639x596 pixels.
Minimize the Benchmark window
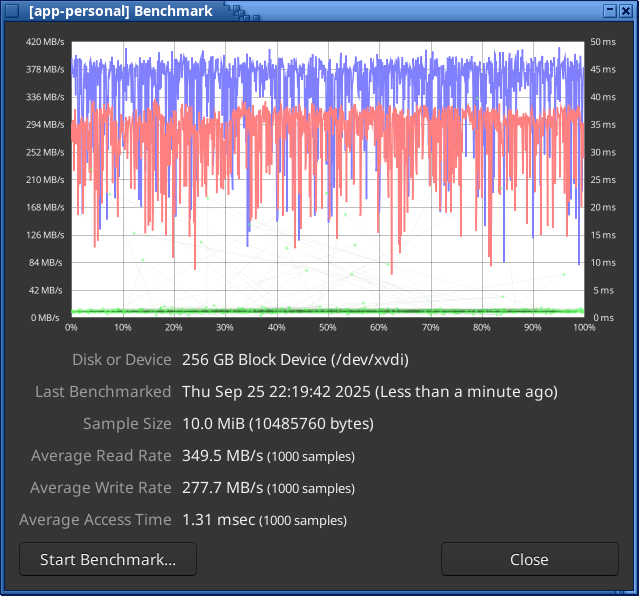pyautogui.click(x=609, y=10)
